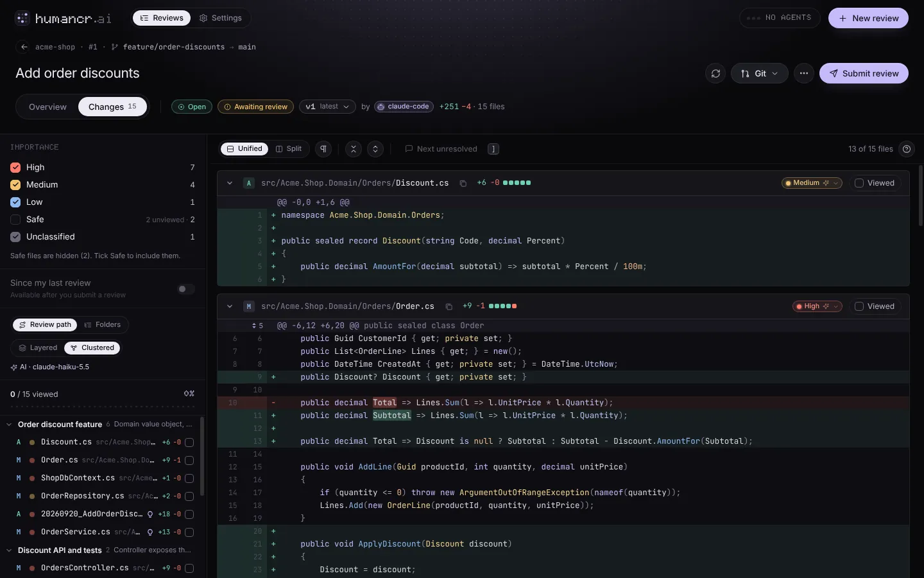Toggle the paragraph whitespace icon
The image size is (924, 578).
click(323, 149)
